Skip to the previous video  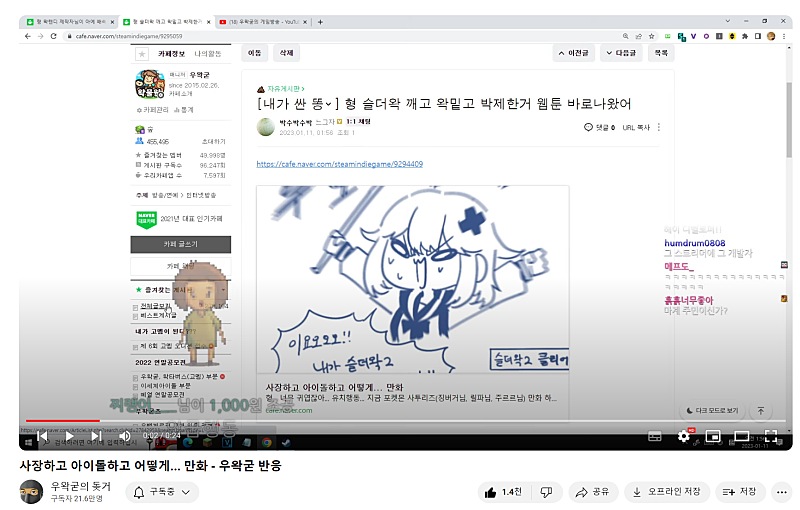tap(43, 436)
